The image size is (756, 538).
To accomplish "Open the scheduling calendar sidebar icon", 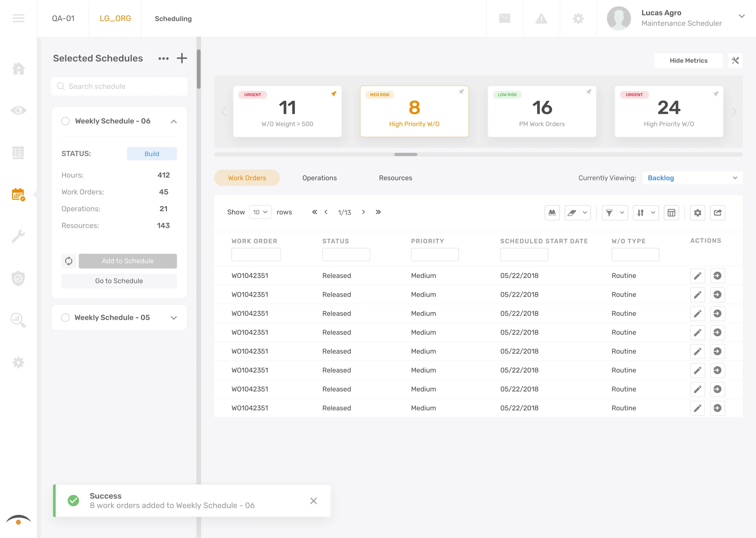I will coord(18,195).
